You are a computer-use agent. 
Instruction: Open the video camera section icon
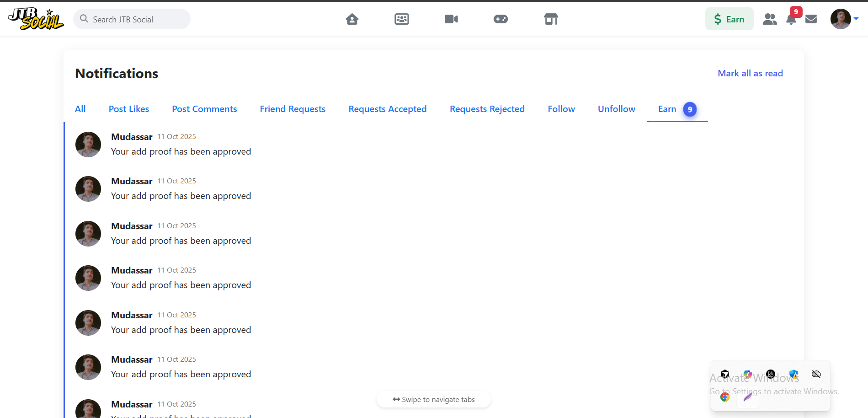tap(451, 19)
